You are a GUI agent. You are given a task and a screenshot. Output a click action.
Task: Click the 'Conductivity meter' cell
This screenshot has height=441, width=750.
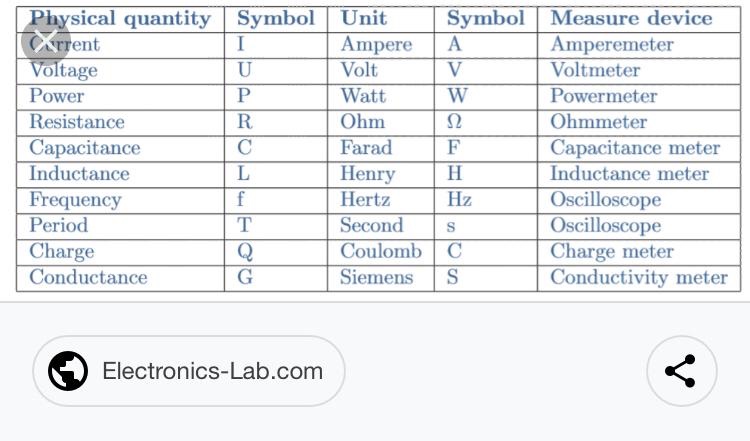point(639,278)
